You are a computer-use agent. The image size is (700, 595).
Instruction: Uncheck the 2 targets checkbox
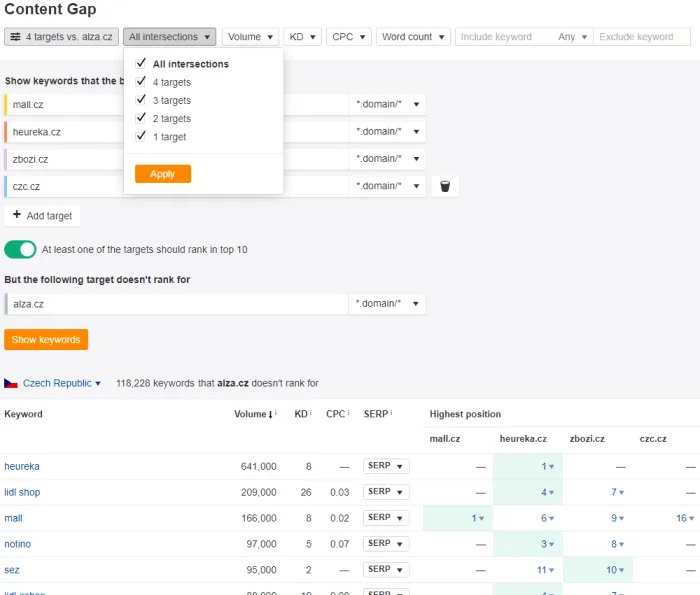coord(141,118)
